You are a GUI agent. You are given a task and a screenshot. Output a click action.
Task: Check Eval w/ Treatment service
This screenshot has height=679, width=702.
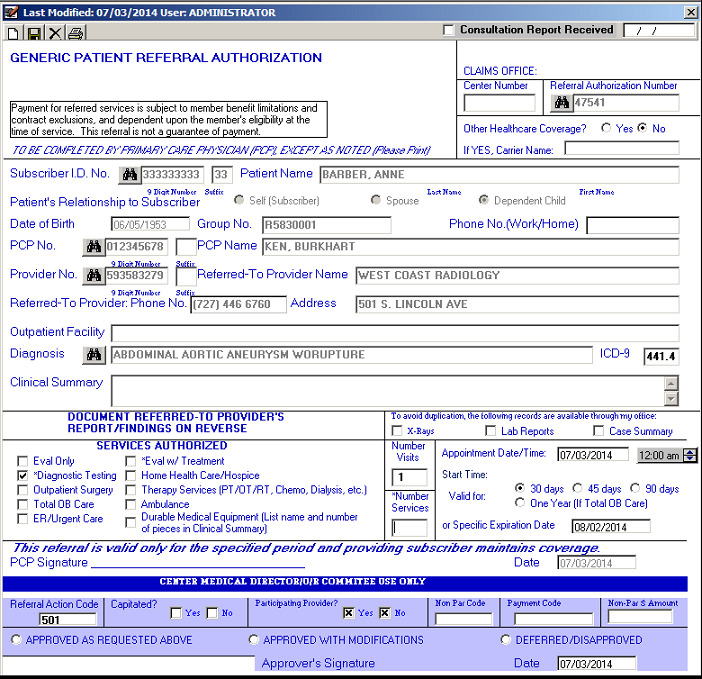pos(131,461)
